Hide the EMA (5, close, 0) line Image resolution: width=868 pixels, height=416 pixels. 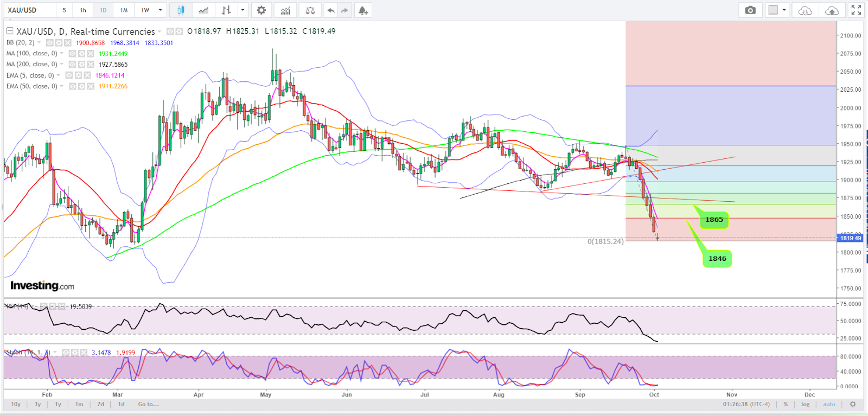(69, 75)
